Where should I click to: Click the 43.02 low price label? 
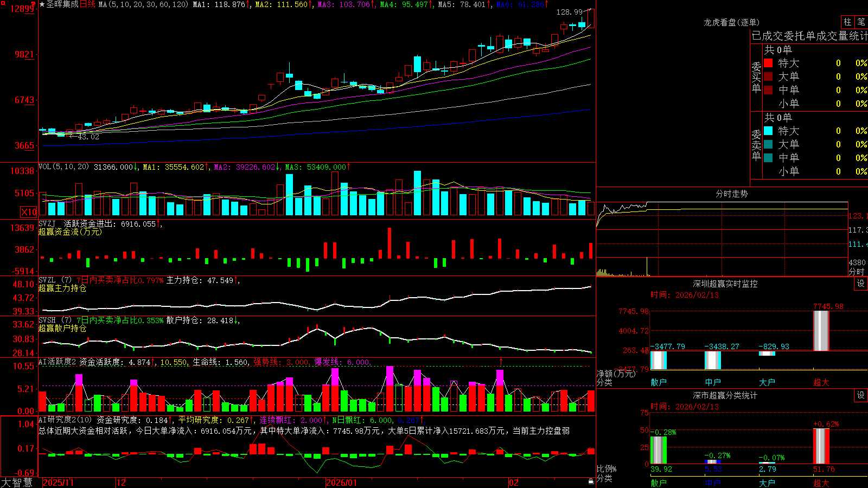(x=88, y=137)
